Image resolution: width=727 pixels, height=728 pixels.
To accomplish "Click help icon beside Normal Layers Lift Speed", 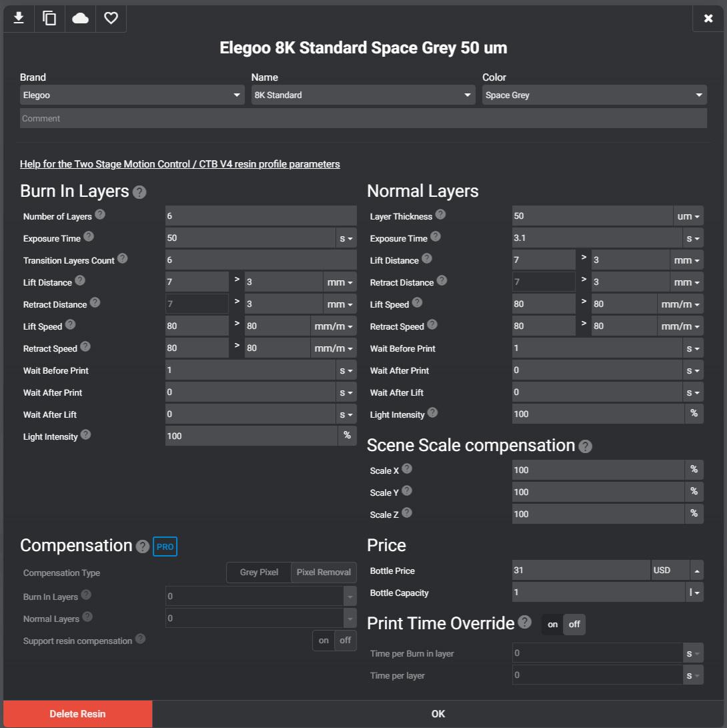I will [x=418, y=302].
